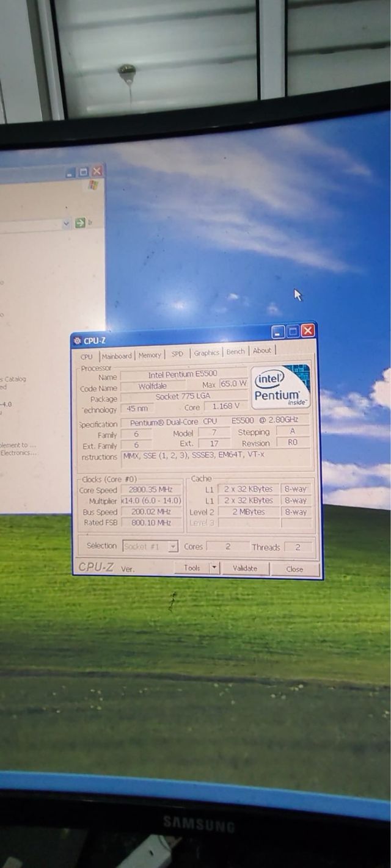Click the Specification Pentium Dual-Core field

tap(216, 421)
